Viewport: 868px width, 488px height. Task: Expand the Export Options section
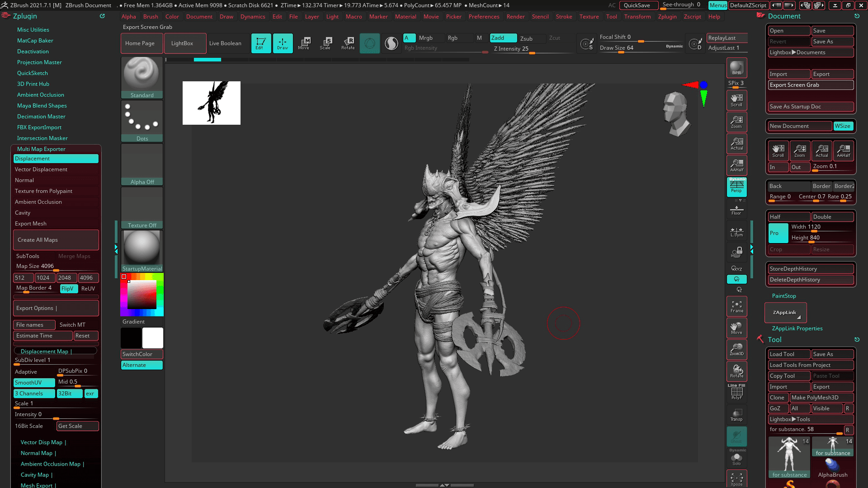(x=56, y=308)
